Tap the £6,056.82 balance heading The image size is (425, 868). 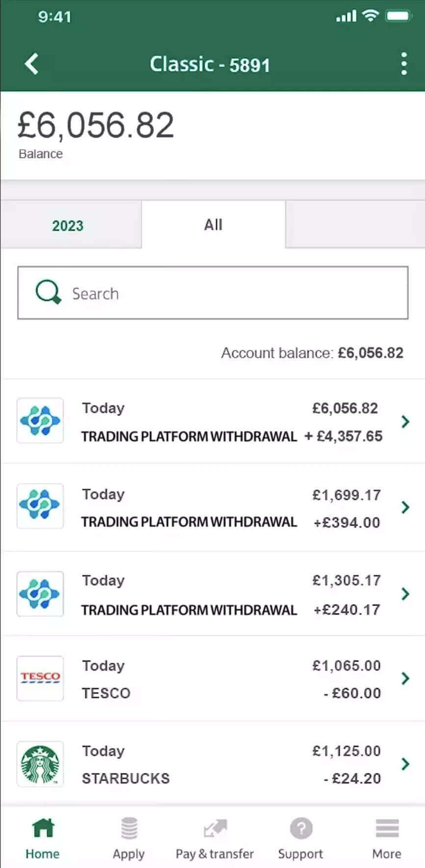click(x=96, y=126)
